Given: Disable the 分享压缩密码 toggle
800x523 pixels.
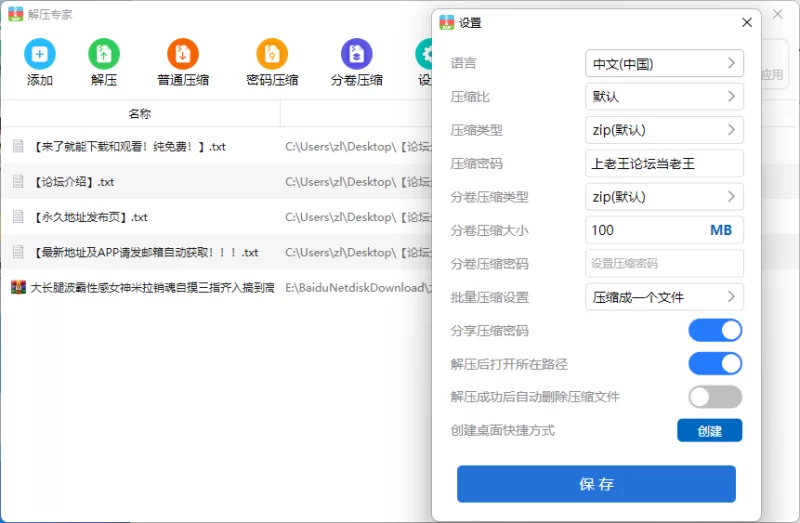Looking at the screenshot, I should (x=715, y=331).
